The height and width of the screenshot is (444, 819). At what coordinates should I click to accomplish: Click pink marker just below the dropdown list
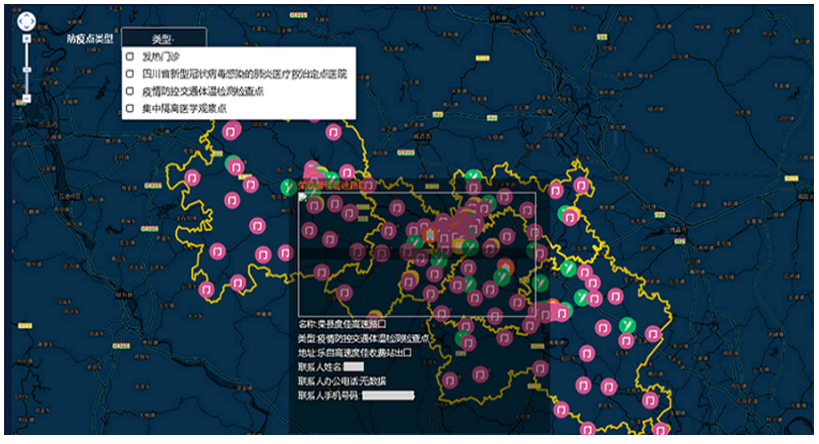[x=230, y=131]
